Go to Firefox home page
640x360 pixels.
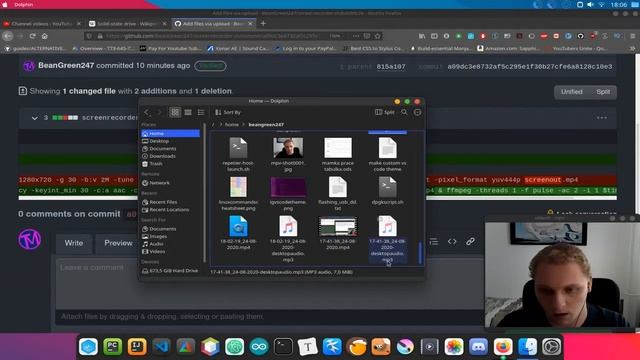coord(44,36)
